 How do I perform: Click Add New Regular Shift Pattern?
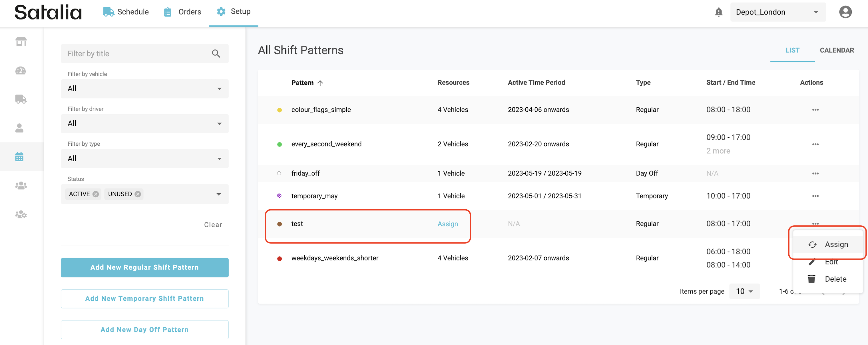[x=144, y=267]
